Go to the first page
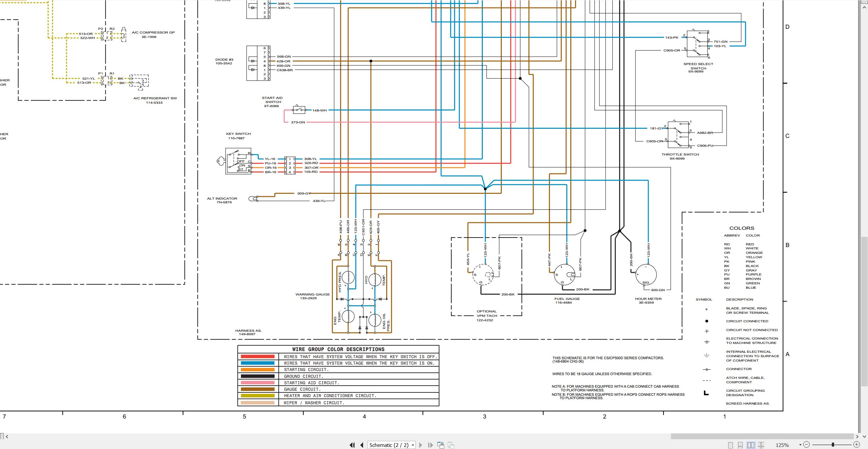The image size is (868, 449). 352,445
